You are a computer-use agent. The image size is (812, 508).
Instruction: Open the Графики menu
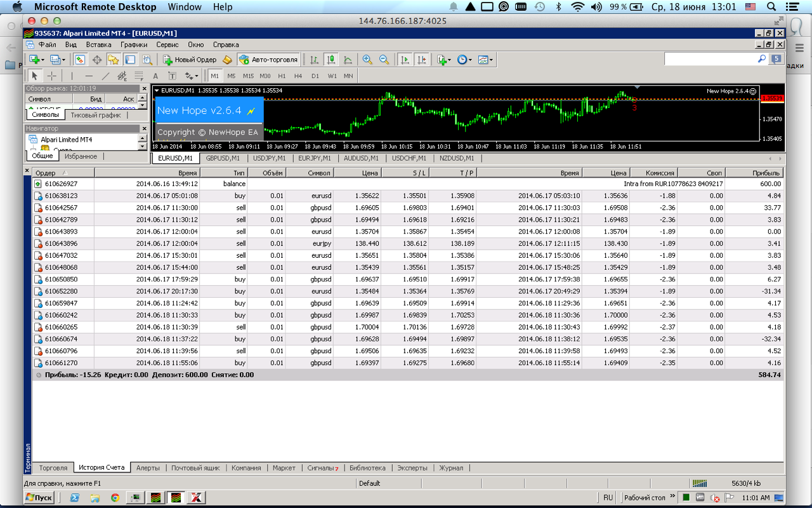pyautogui.click(x=134, y=44)
